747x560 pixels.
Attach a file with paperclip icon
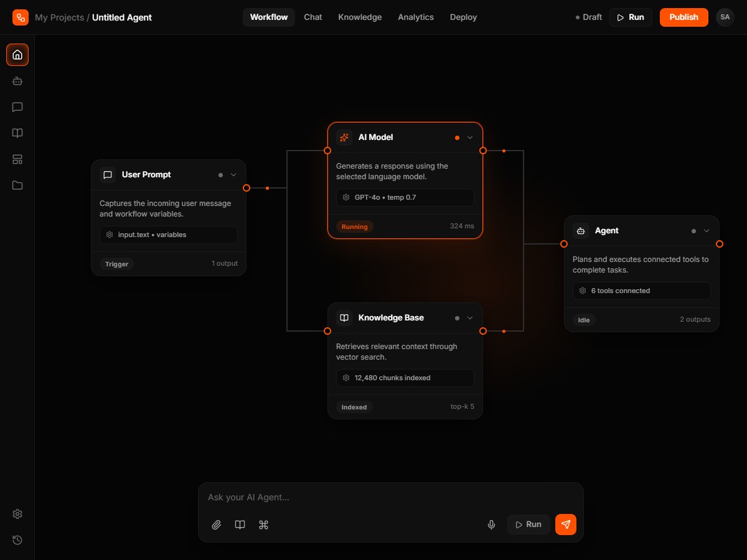click(216, 525)
